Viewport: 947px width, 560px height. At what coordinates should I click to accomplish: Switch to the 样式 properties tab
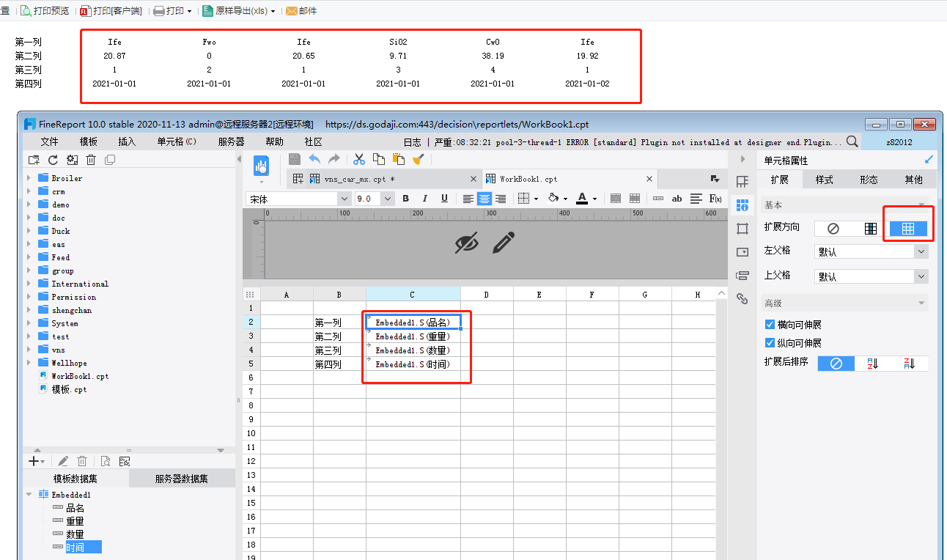825,180
